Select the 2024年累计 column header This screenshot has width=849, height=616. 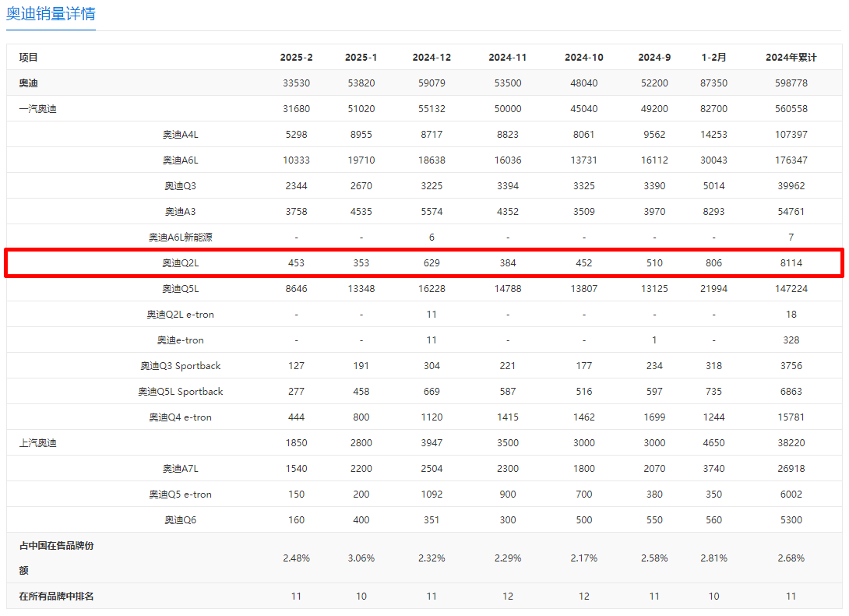[x=791, y=58]
